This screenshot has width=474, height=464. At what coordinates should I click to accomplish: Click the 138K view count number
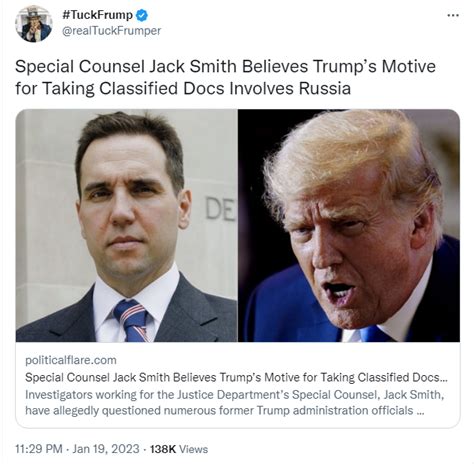(x=163, y=449)
